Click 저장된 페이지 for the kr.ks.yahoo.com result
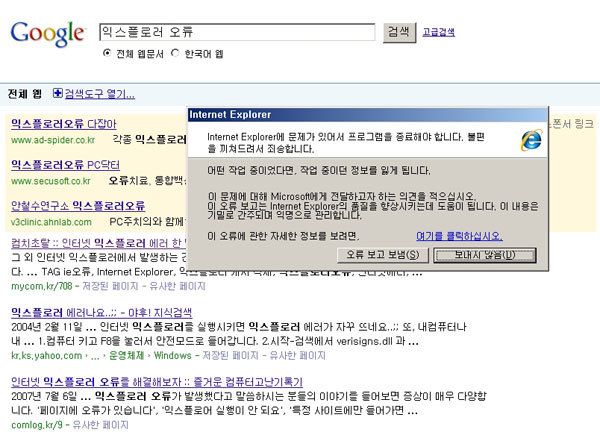This screenshot has width=600, height=435. (230, 355)
